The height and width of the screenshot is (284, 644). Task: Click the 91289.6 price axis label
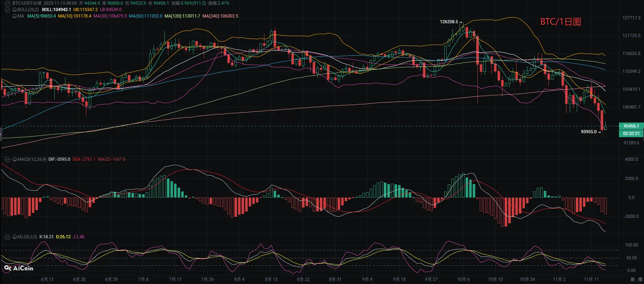(x=631, y=143)
